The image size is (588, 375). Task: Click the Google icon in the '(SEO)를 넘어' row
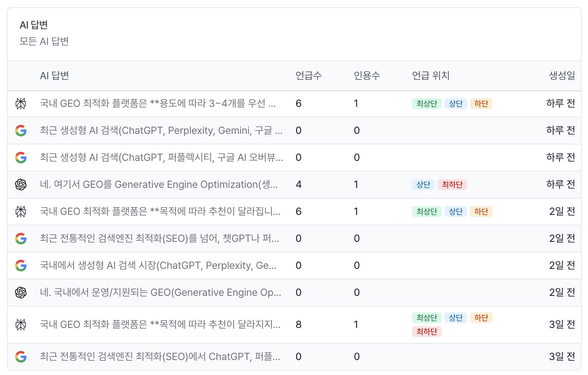pyautogui.click(x=21, y=239)
